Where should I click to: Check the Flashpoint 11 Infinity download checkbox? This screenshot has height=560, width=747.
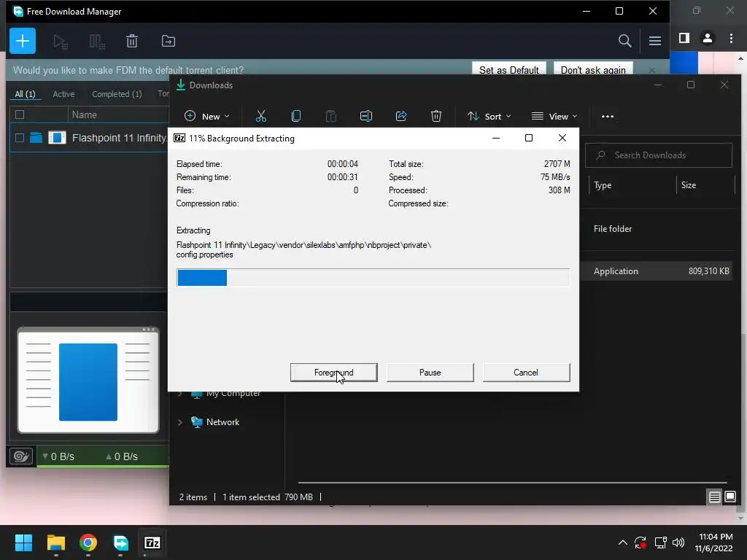(20, 138)
